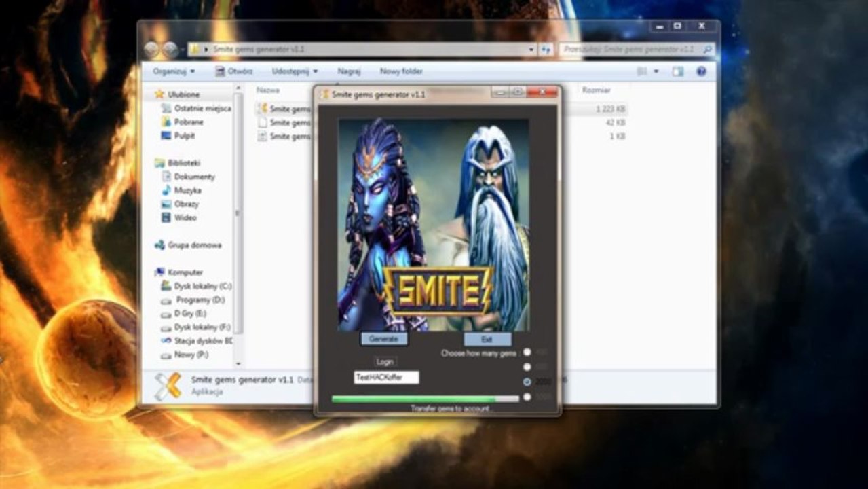Select the file row showing 1 KB
The height and width of the screenshot is (489, 868).
click(x=441, y=136)
